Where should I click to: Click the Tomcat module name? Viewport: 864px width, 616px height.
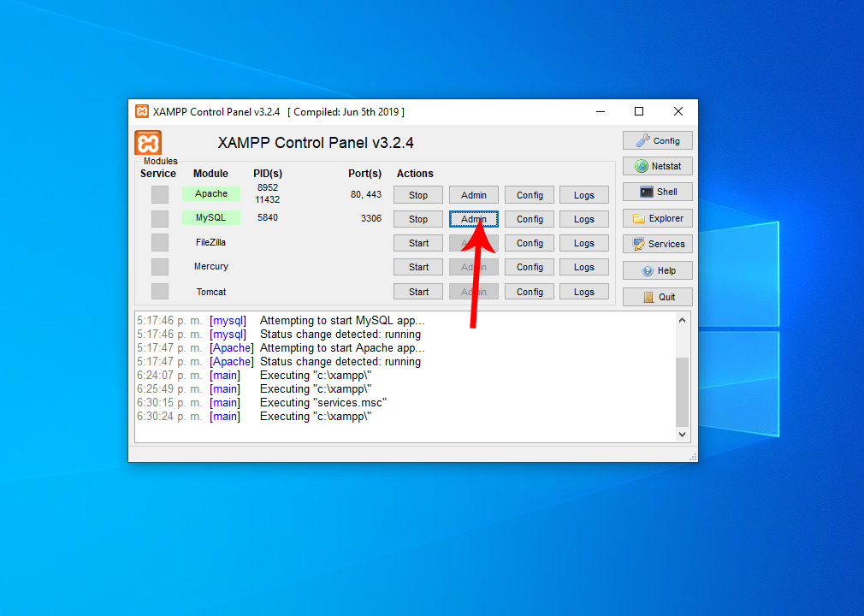point(211,292)
